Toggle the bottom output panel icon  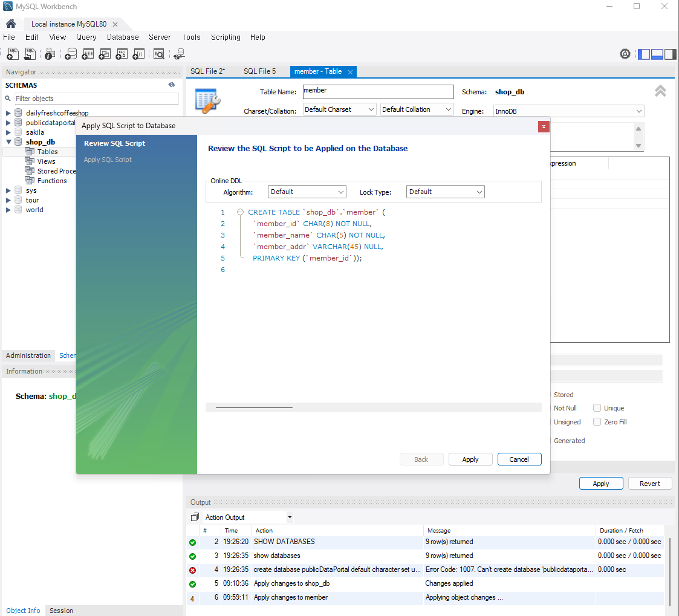(x=657, y=54)
